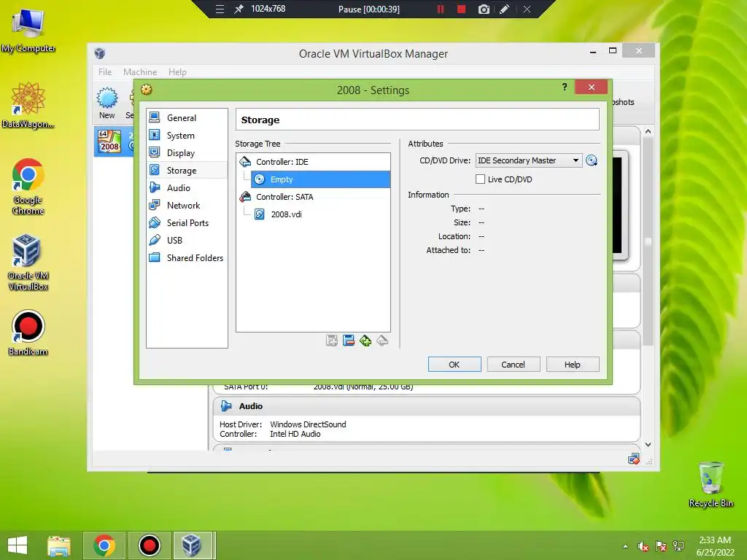Viewport: 747px width, 560px height.
Task: Click the Google Chrome desktop shortcut
Action: click(x=28, y=186)
